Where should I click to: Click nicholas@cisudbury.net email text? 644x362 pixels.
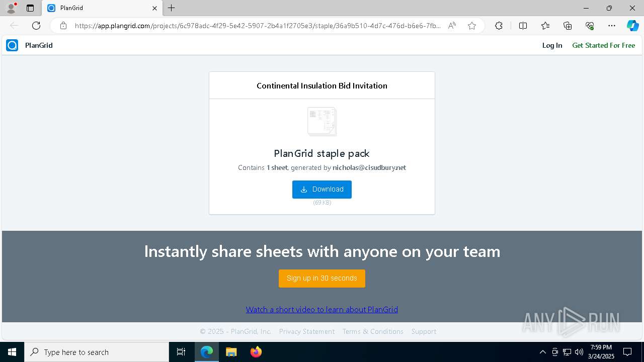[x=369, y=167]
